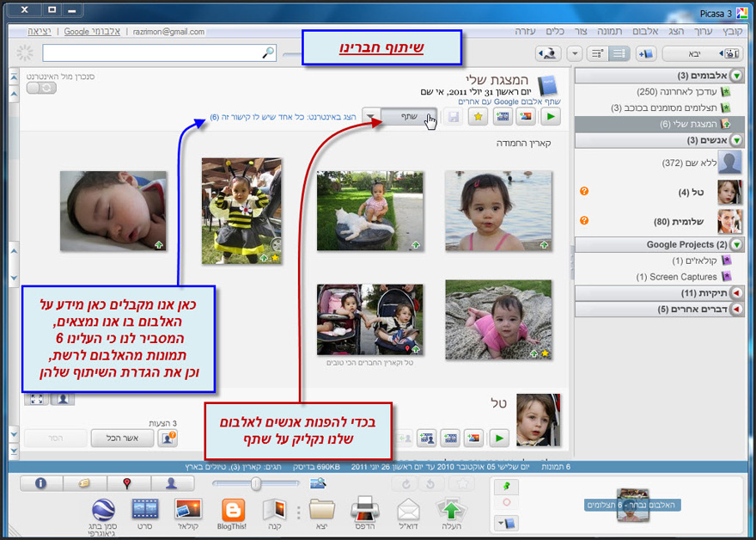Toggle the סנכרן מול האינטרנט sync switch
The width and height of the screenshot is (756, 540).
(x=41, y=88)
